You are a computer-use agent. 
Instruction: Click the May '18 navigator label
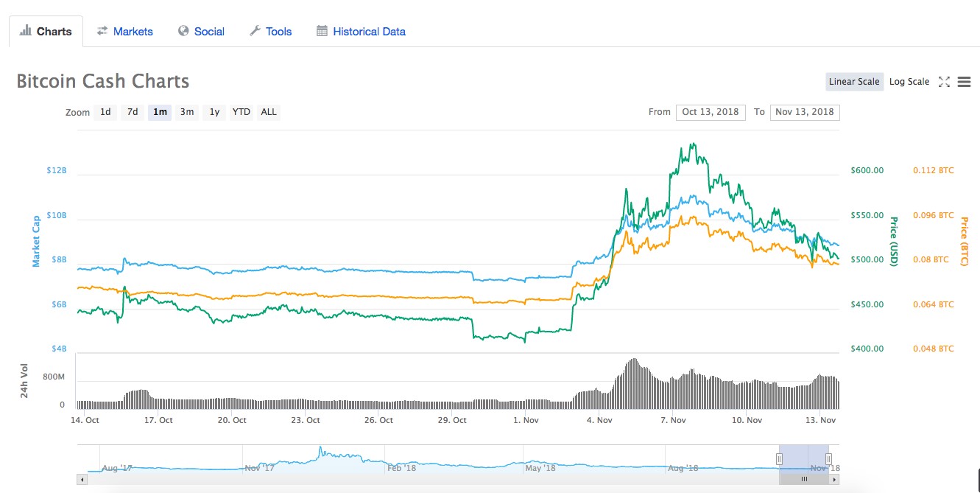[540, 468]
